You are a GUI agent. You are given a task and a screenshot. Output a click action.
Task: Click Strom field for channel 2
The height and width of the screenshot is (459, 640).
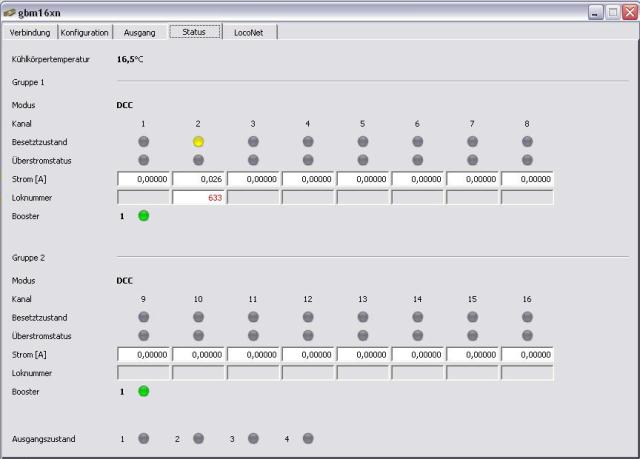(198, 179)
